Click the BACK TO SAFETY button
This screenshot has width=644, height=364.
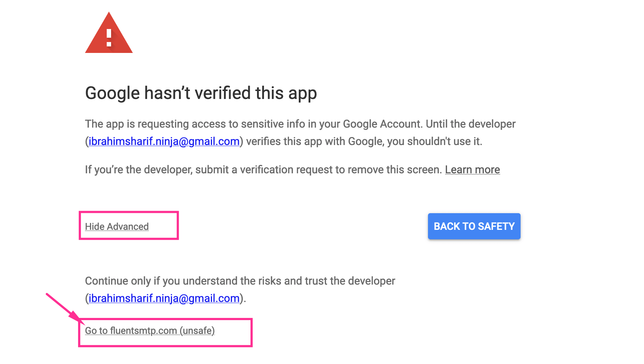coord(474,226)
